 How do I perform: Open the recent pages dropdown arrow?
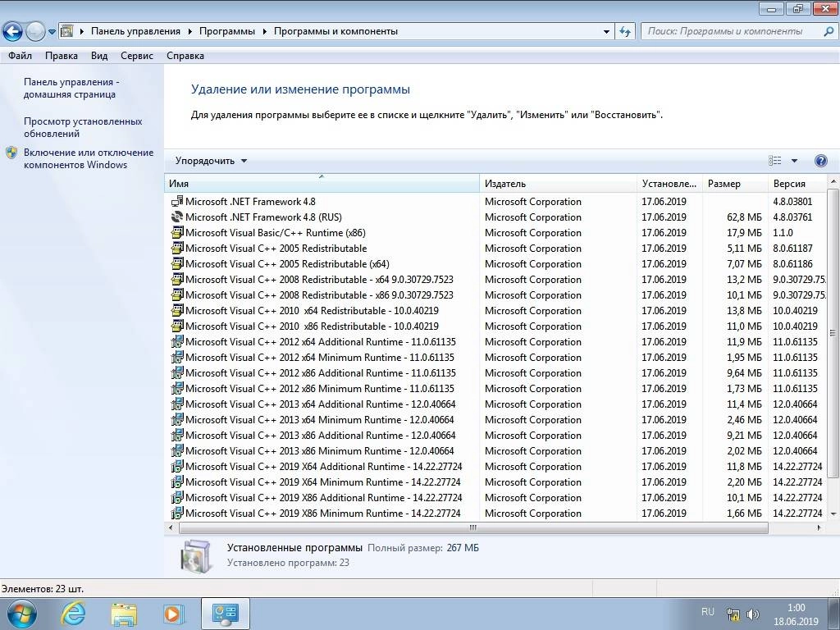(x=52, y=32)
